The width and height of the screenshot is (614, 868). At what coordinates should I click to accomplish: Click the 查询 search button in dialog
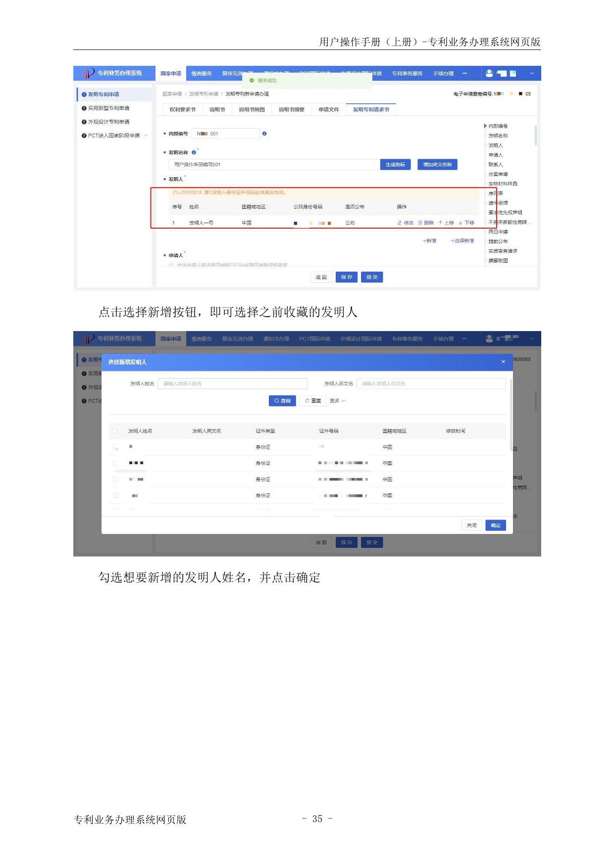(x=282, y=401)
